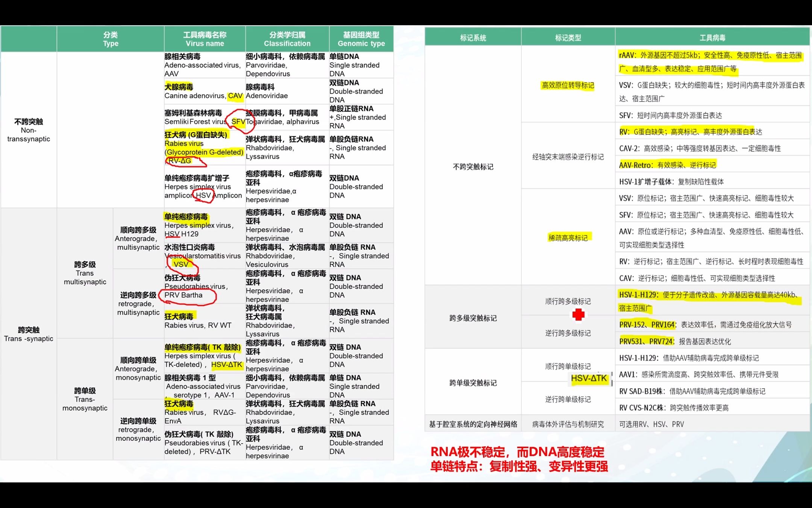Click '标记系统' header in right table
This screenshot has height=508, width=812.
(x=473, y=38)
